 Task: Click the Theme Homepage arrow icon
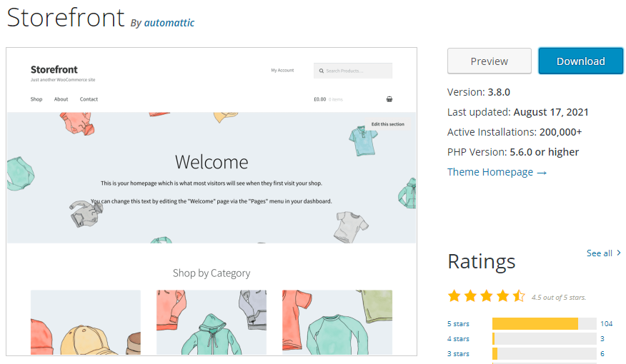click(542, 173)
